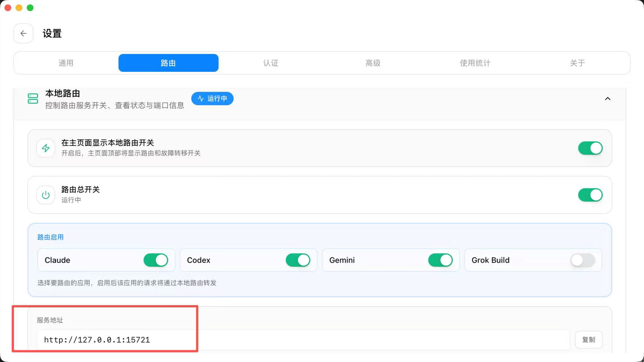This screenshot has height=362, width=644.
Task: Open the 关于 tab
Action: tap(577, 63)
